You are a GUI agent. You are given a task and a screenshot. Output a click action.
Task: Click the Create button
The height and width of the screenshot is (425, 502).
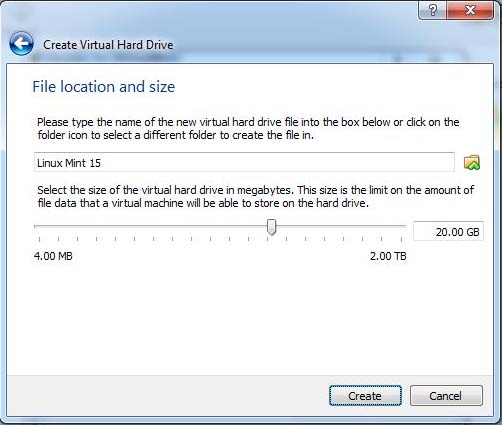click(x=365, y=396)
